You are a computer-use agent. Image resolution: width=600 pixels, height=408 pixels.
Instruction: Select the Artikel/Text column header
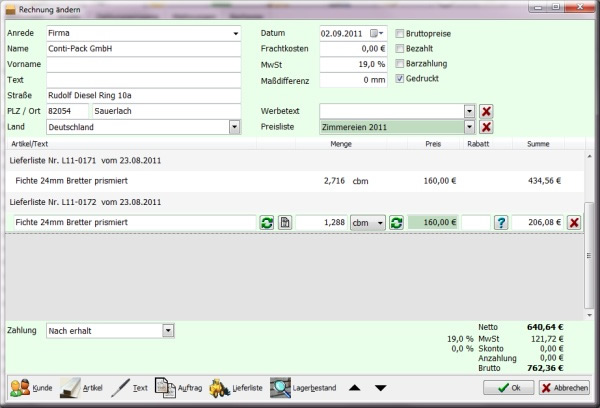pos(29,144)
